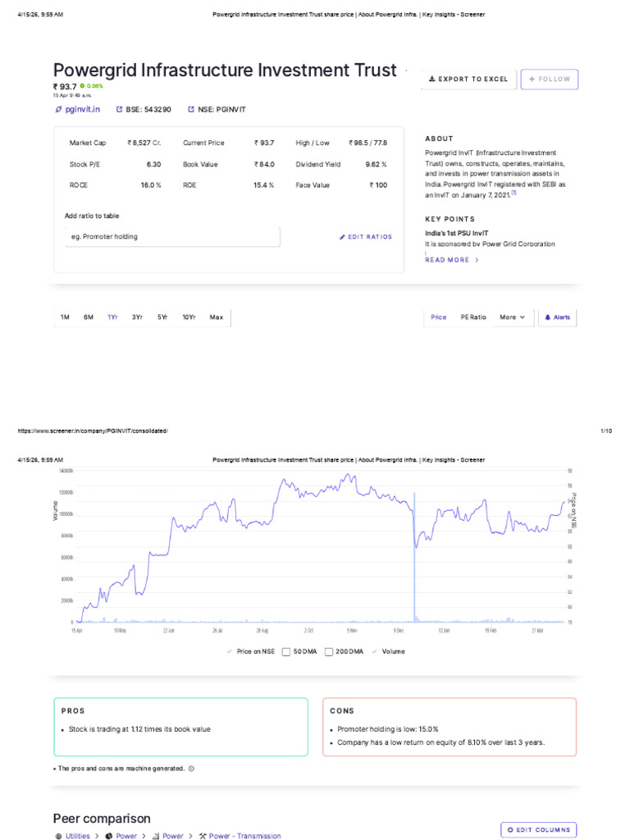Image resolution: width=630 pixels, height=840 pixels.
Task: Expand the Read More link in Key Points
Action: click(452, 260)
